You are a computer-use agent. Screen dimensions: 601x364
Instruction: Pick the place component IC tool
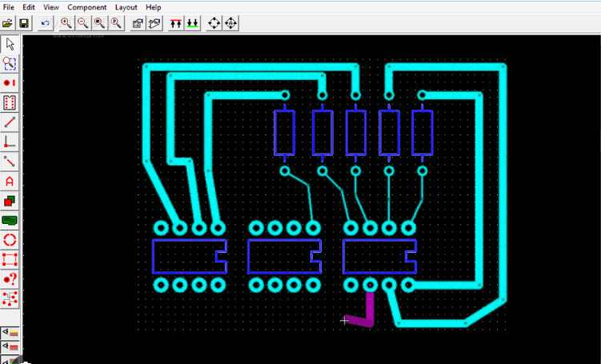pyautogui.click(x=10, y=102)
